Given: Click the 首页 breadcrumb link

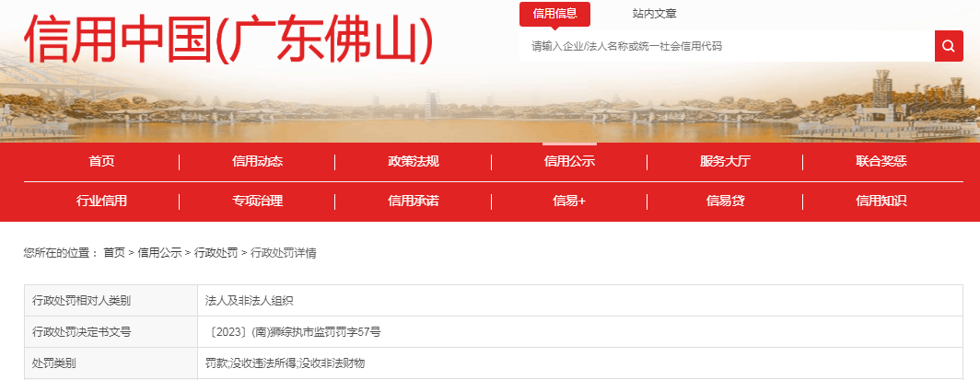Looking at the screenshot, I should point(114,253).
